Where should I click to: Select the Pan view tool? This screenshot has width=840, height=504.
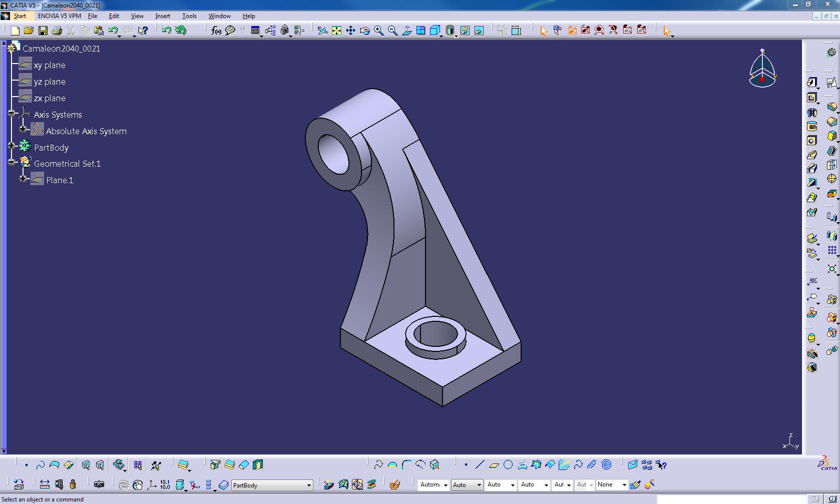pos(350,31)
